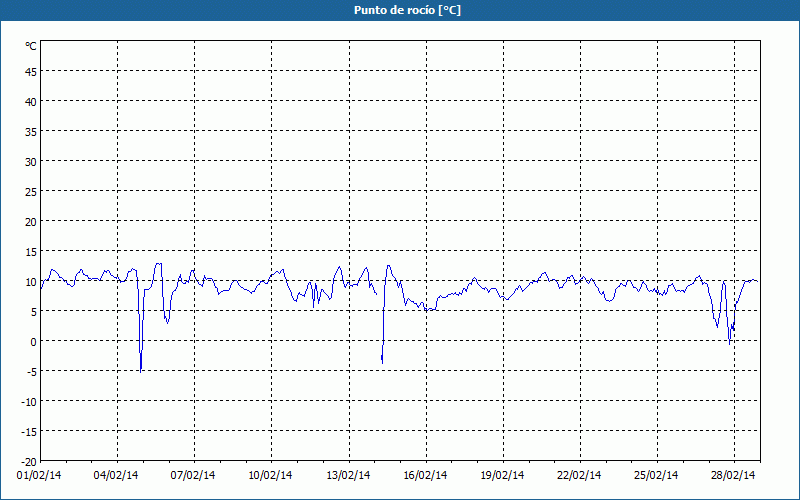Screen dimensions: 800x500
Task: Click the 15 y-axis label
Action: click(31, 252)
